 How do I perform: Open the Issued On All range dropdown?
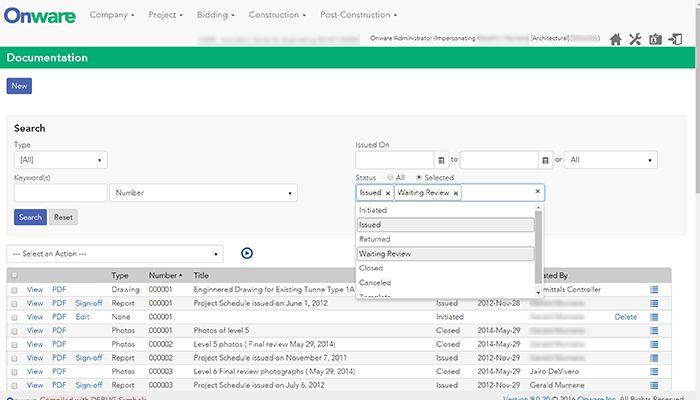(611, 160)
